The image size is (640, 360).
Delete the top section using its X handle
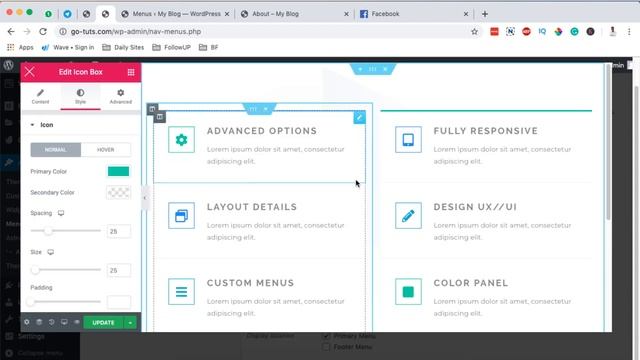385,69
